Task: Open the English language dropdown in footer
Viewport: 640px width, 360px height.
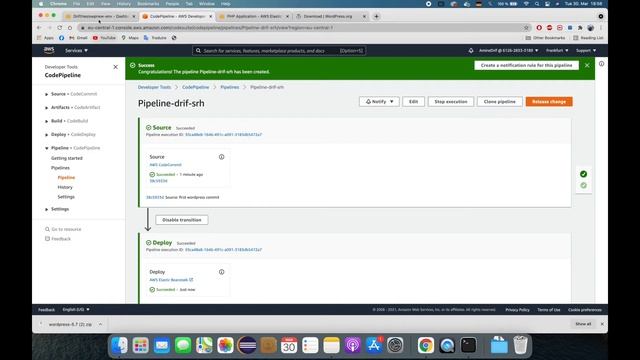Action: 76,310
